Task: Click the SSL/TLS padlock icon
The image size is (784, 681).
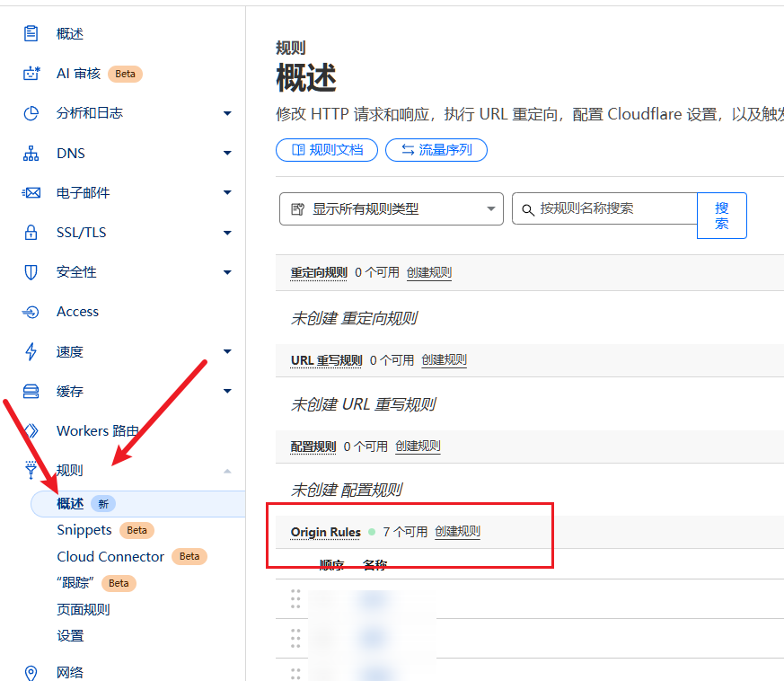Action: (x=31, y=232)
